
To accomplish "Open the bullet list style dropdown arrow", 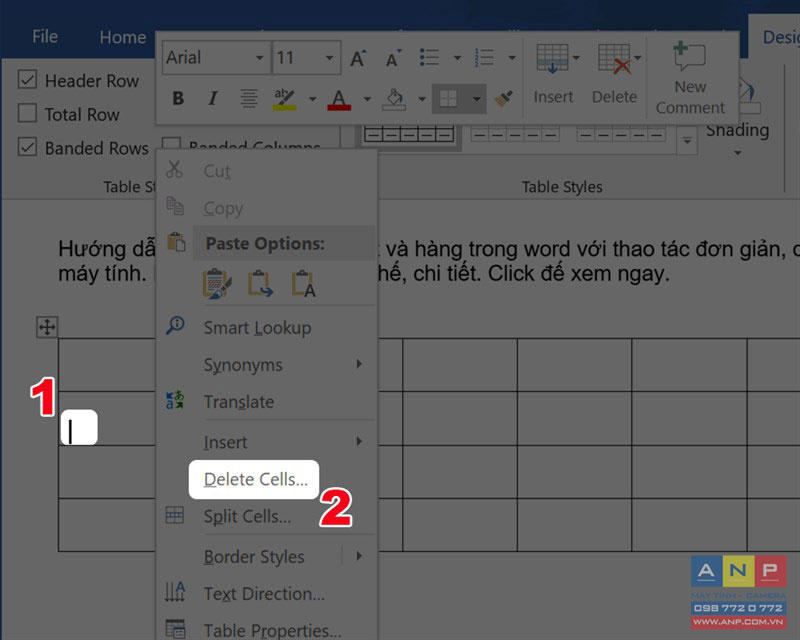I will pyautogui.click(x=458, y=58).
